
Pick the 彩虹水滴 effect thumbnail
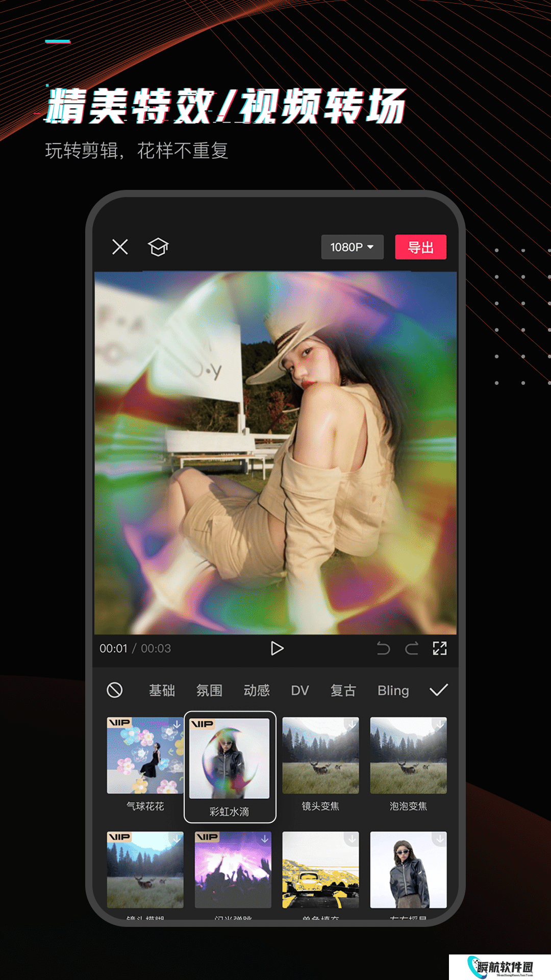230,759
